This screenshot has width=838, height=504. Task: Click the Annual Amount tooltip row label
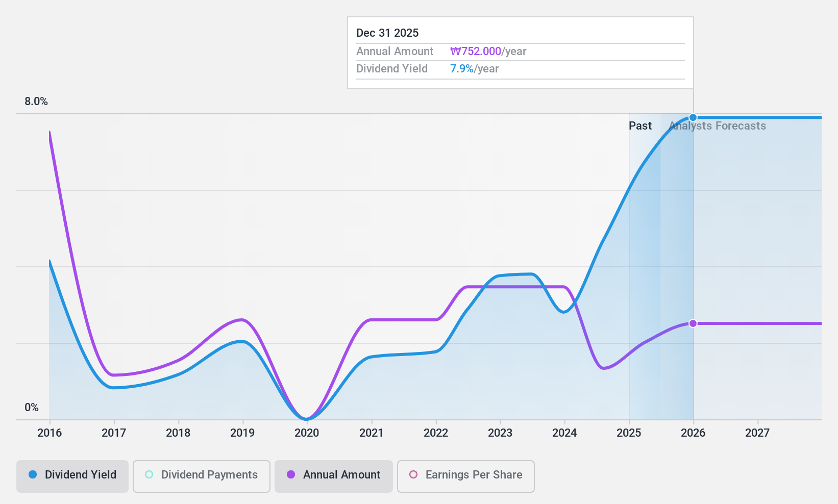pyautogui.click(x=395, y=52)
